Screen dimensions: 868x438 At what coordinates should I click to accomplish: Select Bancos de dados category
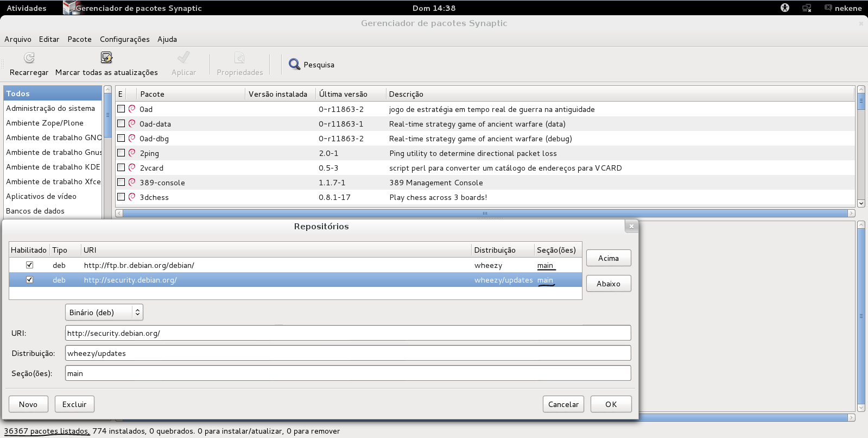point(53,211)
